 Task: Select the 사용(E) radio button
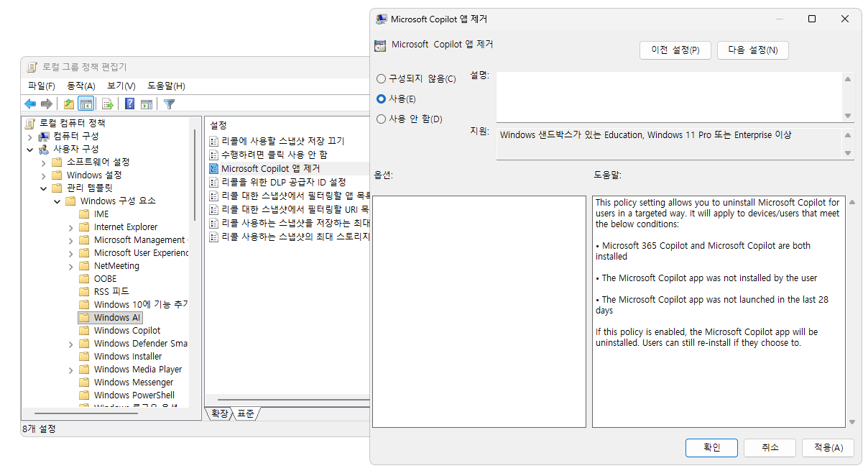[381, 99]
